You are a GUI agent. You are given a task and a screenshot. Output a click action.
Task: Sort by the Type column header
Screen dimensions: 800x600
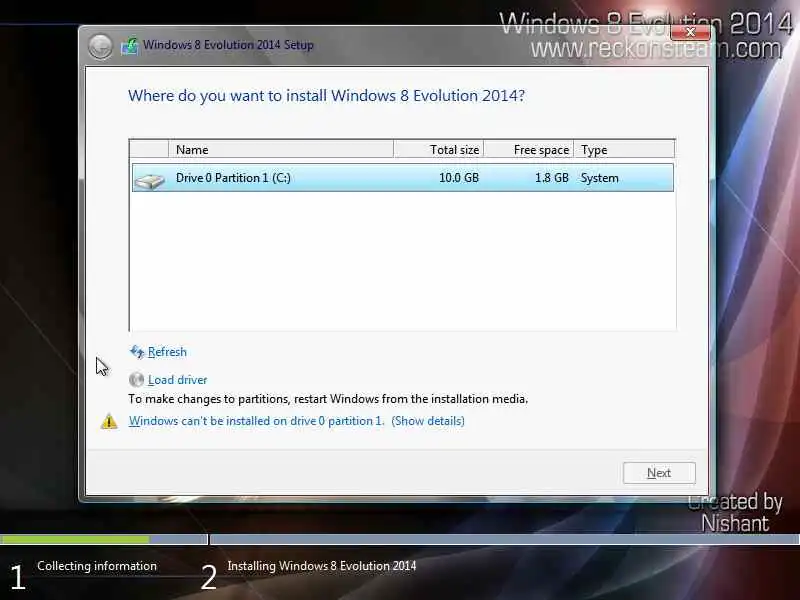624,149
